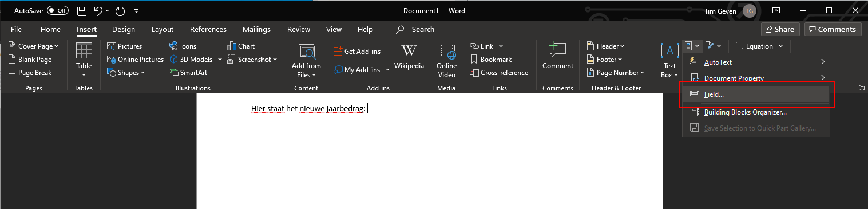Insert an Online Video
The width and height of the screenshot is (868, 209).
tap(446, 61)
